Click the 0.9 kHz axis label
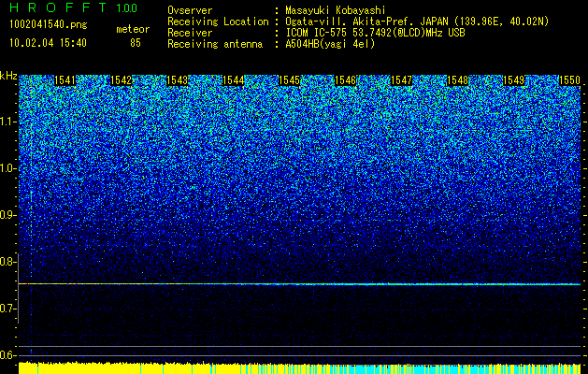 click(x=8, y=215)
